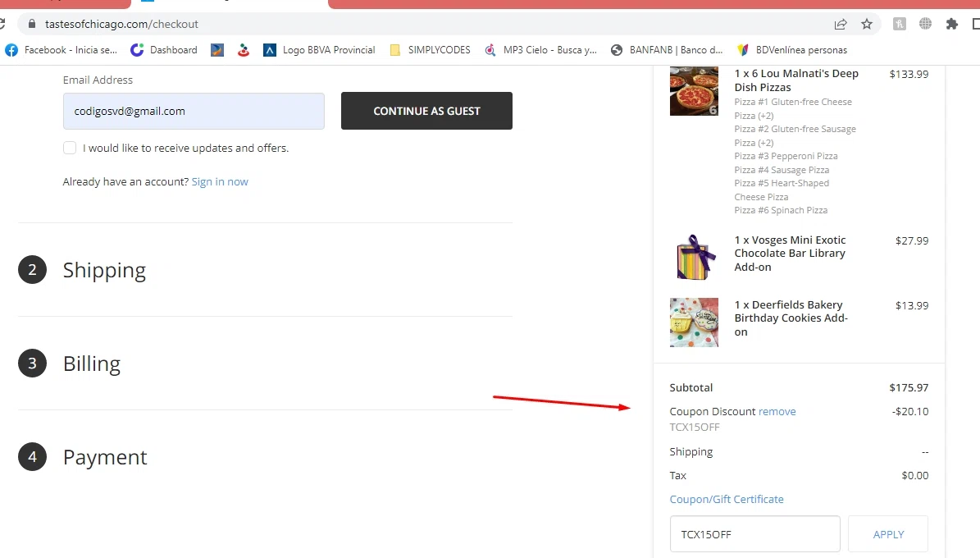Click Pizza #3 Pepperoni Pizza line
980x558 pixels.
tap(786, 156)
